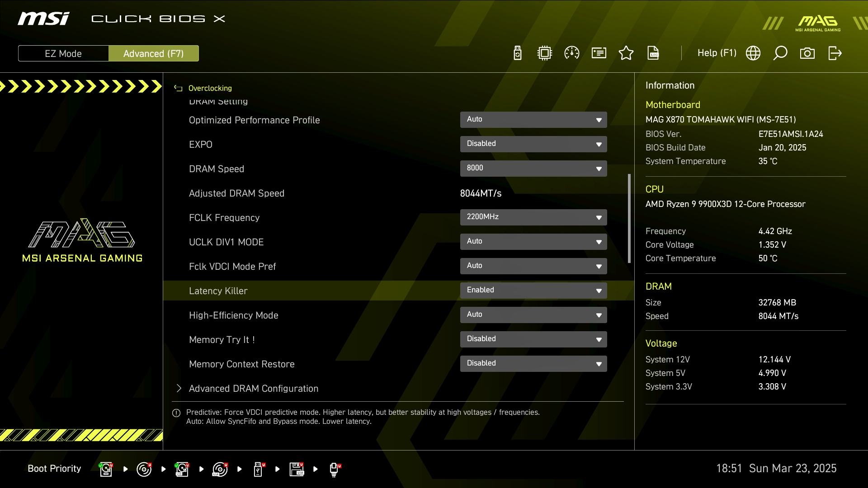Open the FCLK Frequency 2200MHz dropdown
Viewport: 868px width, 488px height.
pyautogui.click(x=533, y=217)
